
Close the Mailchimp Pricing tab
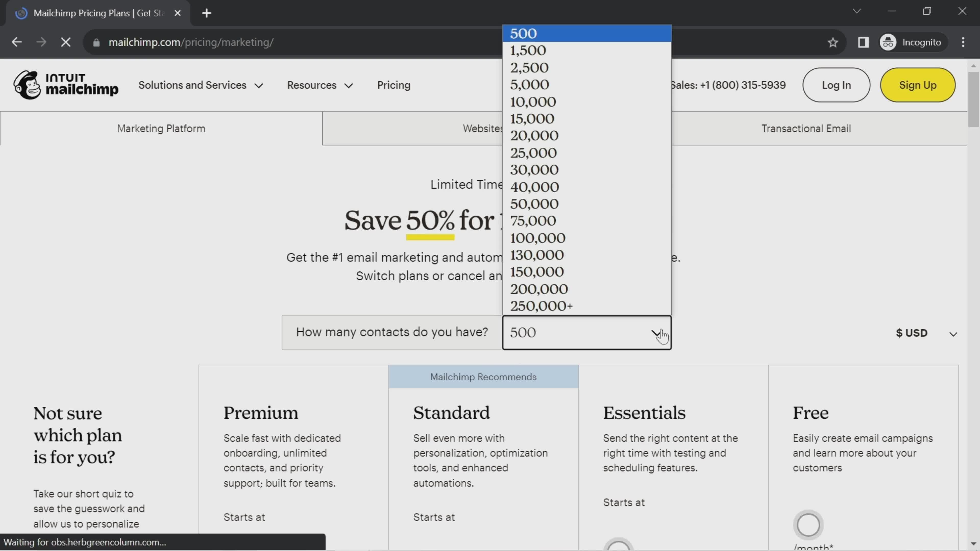[177, 13]
